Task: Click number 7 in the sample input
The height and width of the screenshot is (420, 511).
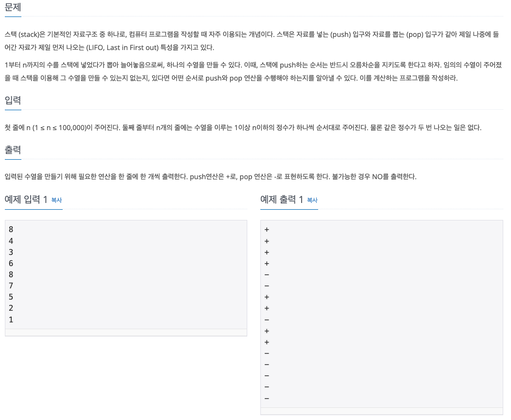Action: pyautogui.click(x=11, y=286)
